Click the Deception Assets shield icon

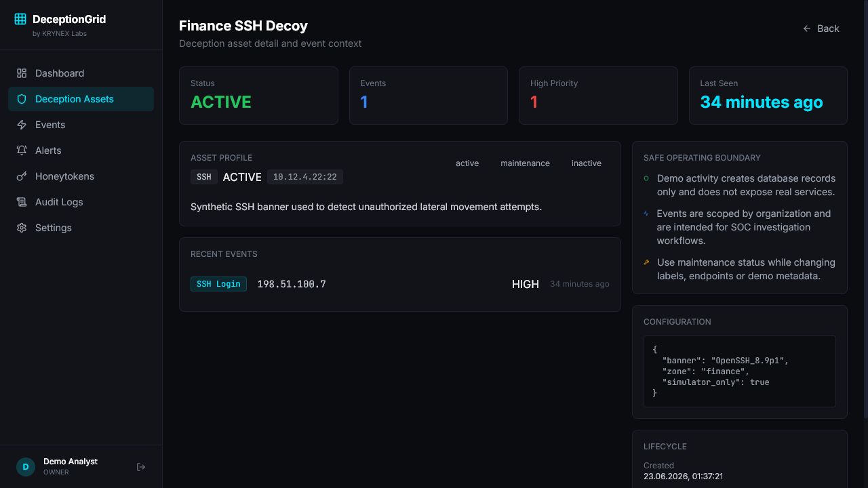pyautogui.click(x=22, y=99)
